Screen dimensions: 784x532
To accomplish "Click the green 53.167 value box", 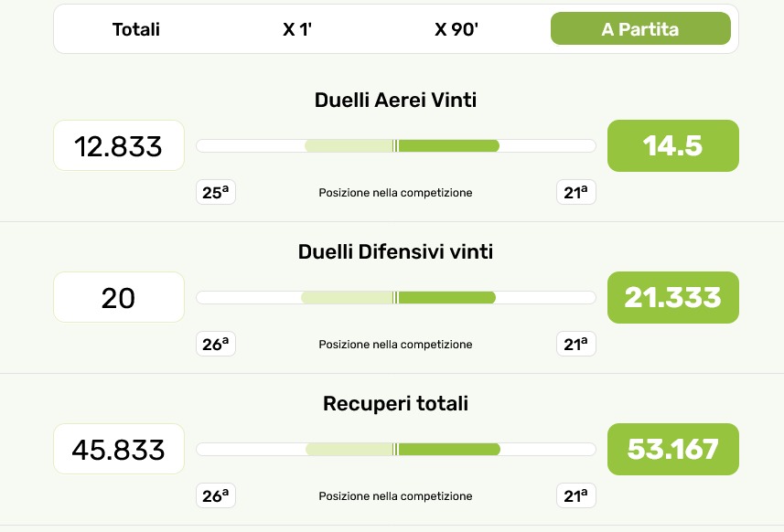I will 672,449.
